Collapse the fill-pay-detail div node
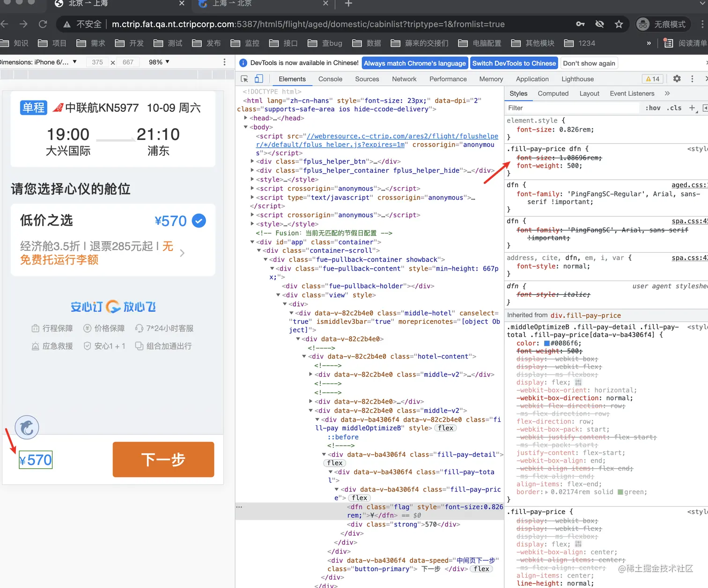Image resolution: width=708 pixels, height=588 pixels. point(324,455)
